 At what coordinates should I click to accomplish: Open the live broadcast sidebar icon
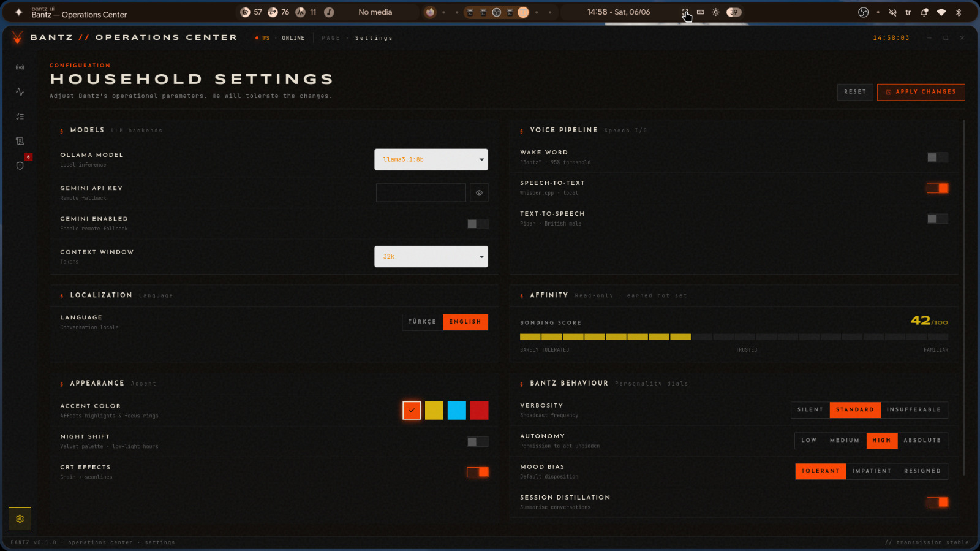click(20, 67)
